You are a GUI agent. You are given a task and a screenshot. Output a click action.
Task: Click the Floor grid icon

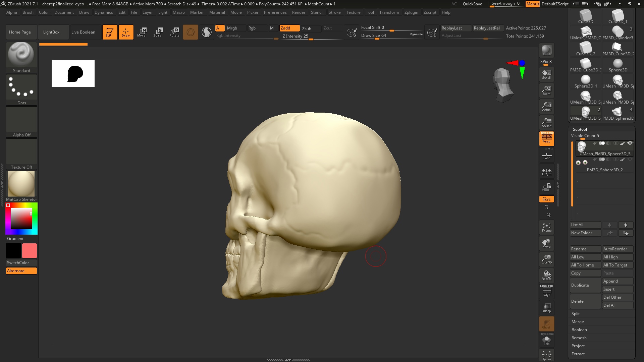pyautogui.click(x=546, y=156)
